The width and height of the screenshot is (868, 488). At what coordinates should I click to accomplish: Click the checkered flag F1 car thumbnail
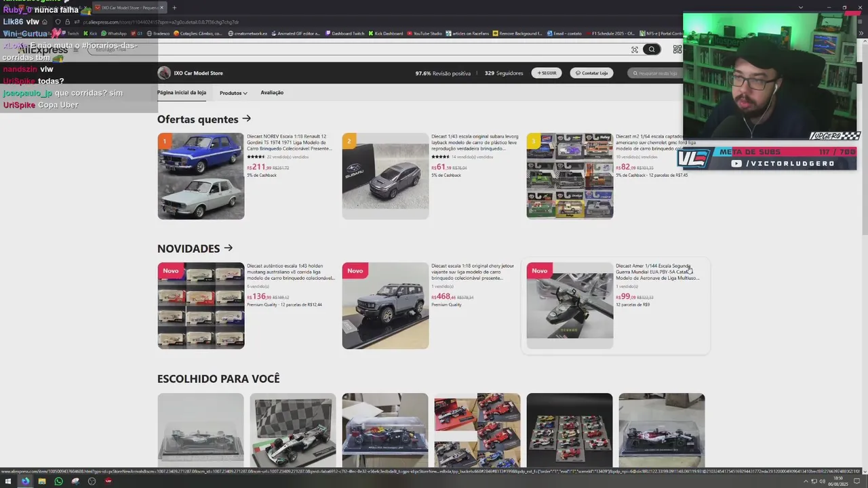(293, 430)
